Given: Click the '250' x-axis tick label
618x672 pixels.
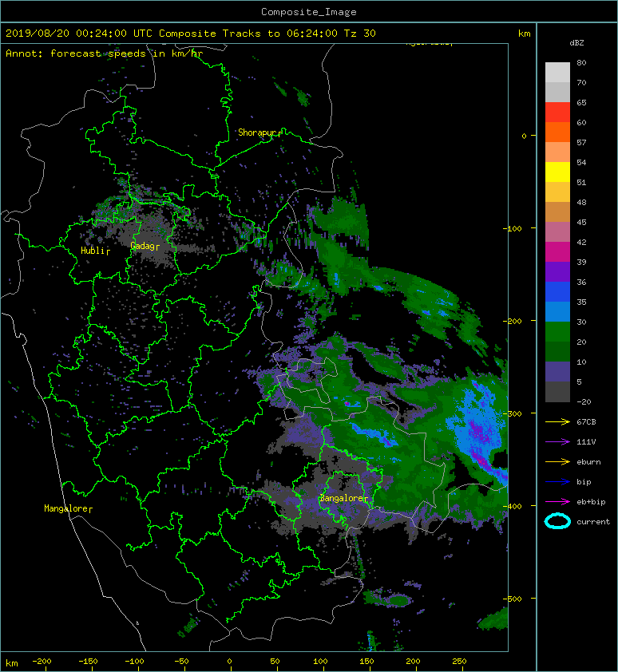Looking at the screenshot, I should click(x=459, y=662).
